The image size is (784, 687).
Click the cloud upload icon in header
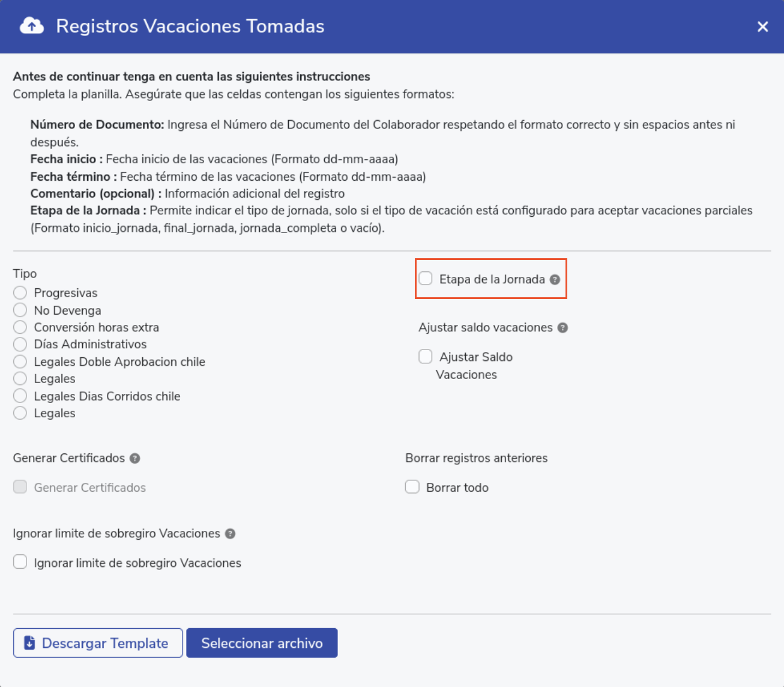pyautogui.click(x=32, y=26)
